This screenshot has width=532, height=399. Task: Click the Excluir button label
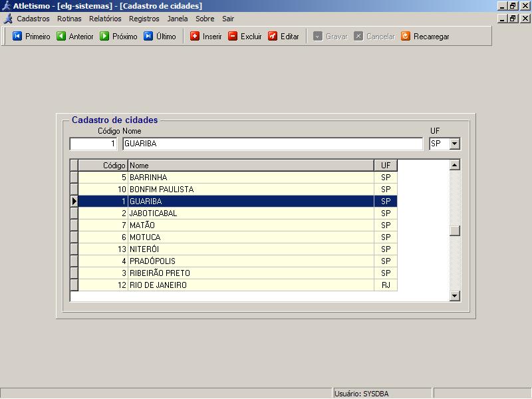coord(251,37)
